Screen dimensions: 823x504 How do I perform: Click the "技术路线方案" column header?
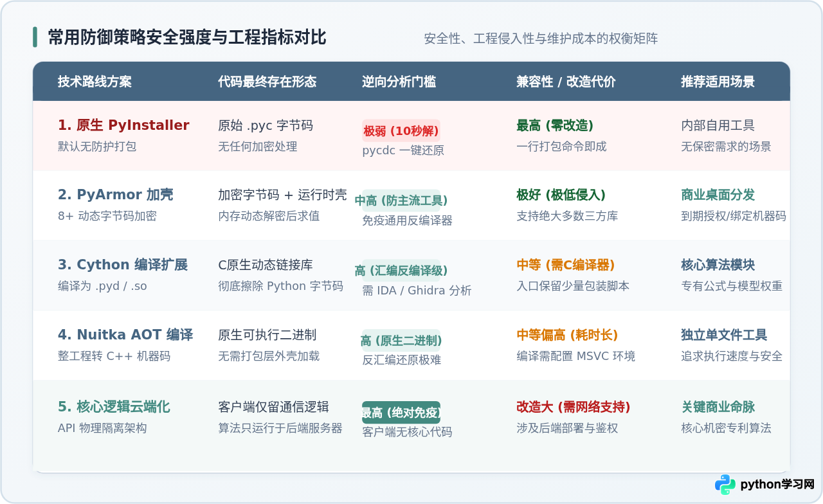[95, 82]
